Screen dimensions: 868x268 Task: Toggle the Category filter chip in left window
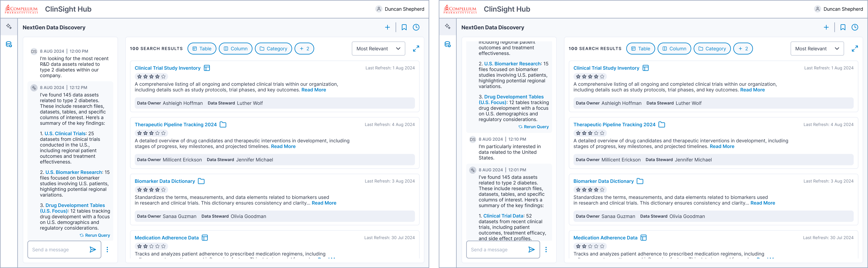[x=273, y=49]
